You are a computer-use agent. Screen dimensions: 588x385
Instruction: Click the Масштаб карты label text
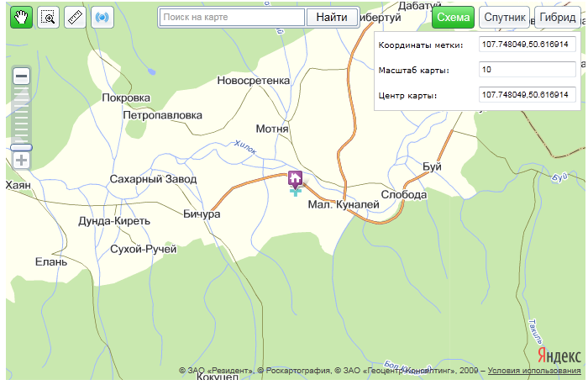pos(413,71)
